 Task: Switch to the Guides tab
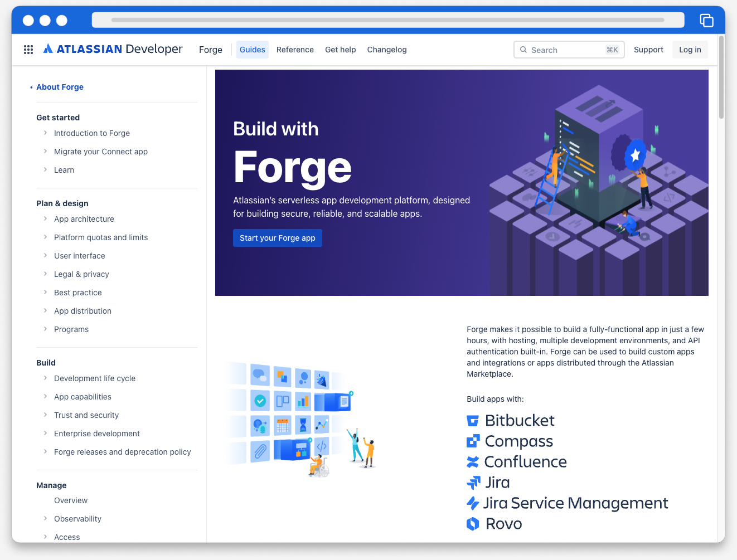coord(253,50)
